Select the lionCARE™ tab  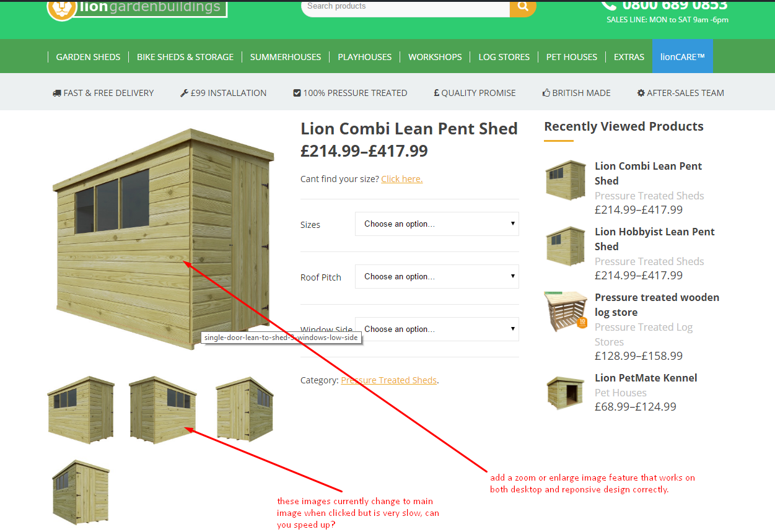click(683, 56)
